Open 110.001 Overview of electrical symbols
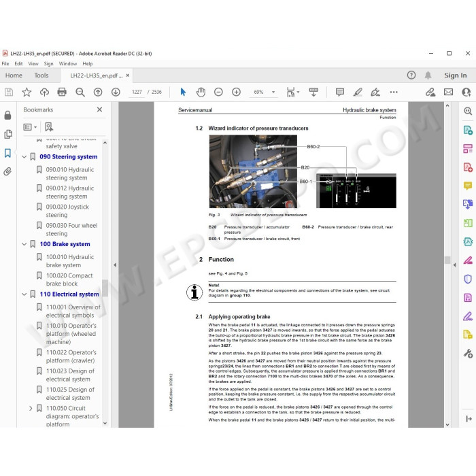 (73, 311)
